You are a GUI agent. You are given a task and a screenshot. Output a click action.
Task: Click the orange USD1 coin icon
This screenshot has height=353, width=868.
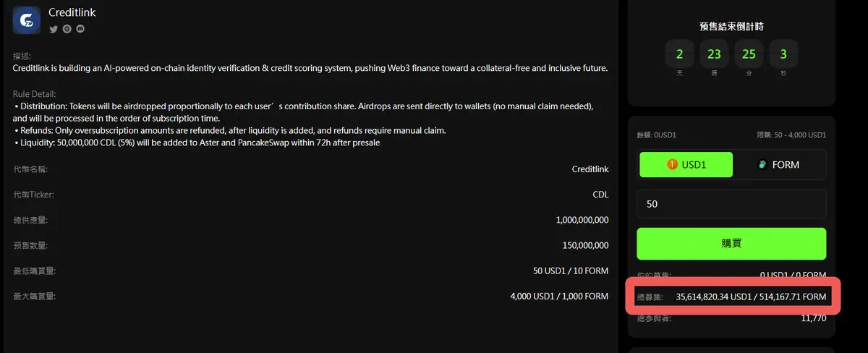[x=673, y=165]
